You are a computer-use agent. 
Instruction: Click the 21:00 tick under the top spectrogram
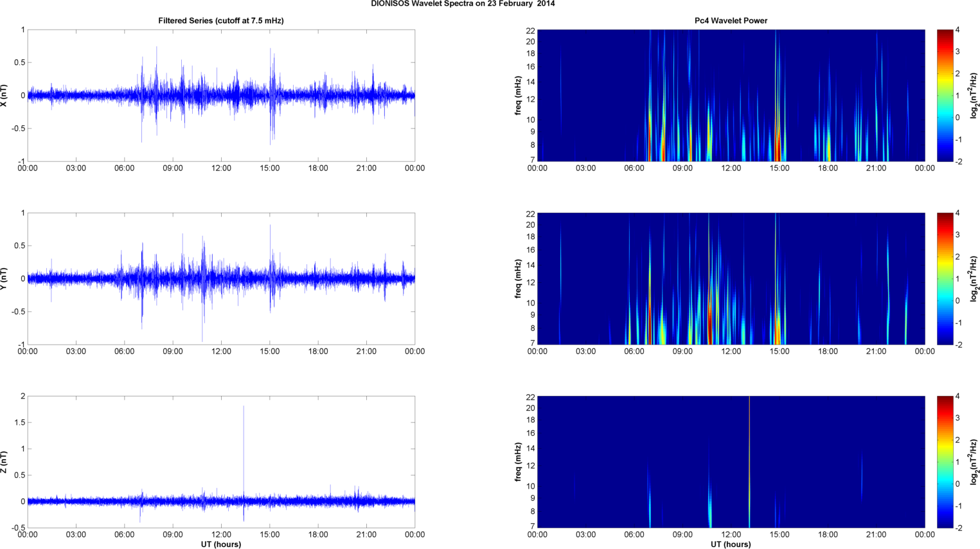(876, 168)
